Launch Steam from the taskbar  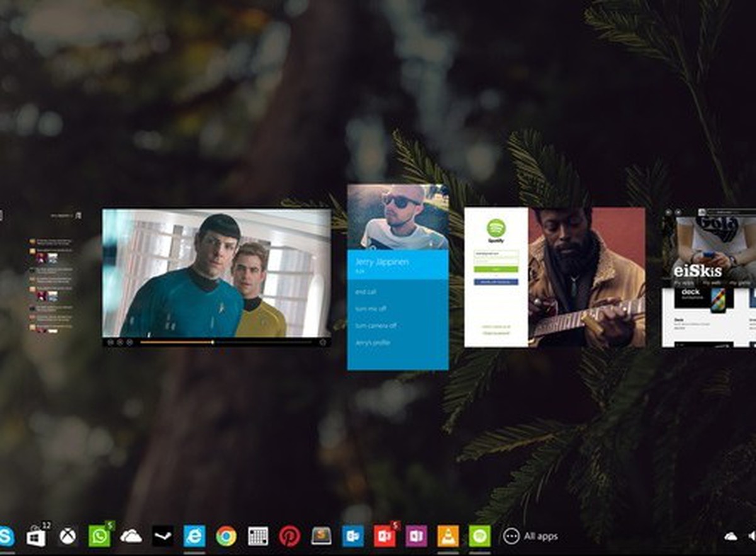pos(163,536)
